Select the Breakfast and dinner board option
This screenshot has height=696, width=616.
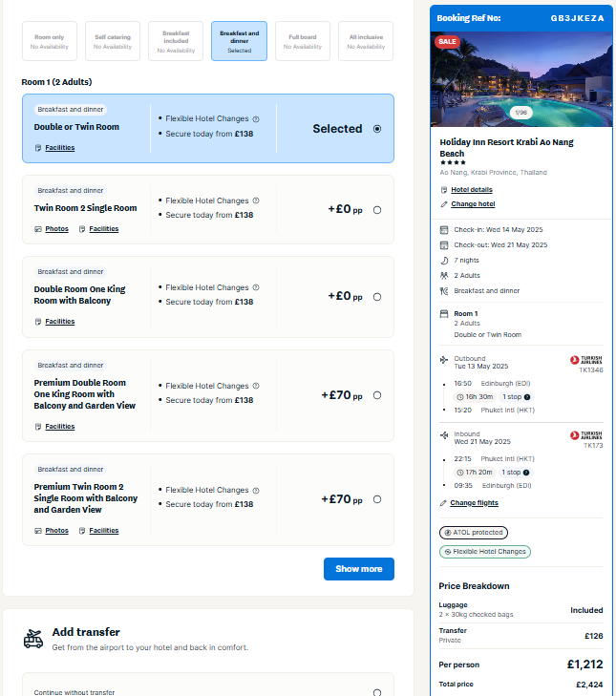(x=239, y=41)
